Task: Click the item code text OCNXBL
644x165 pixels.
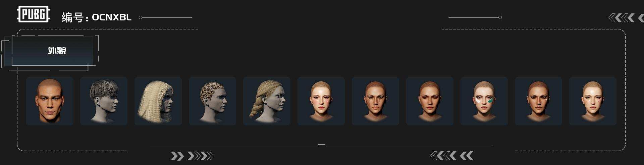Action: [x=111, y=17]
